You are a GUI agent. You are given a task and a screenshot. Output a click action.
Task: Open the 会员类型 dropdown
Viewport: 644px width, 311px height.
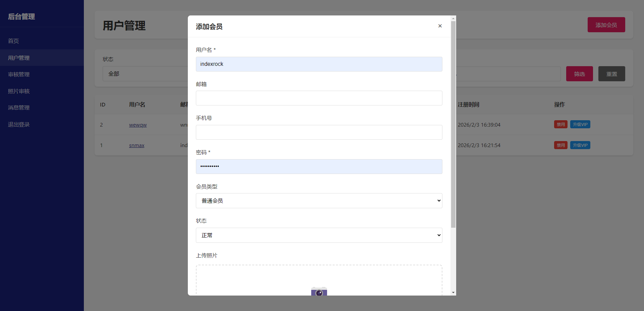click(319, 201)
